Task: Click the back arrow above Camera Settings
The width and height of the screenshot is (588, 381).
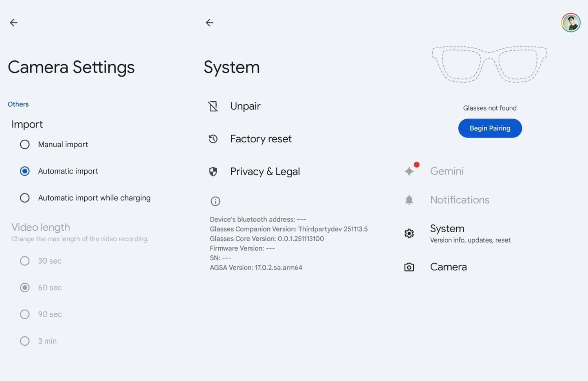Action: [x=14, y=22]
